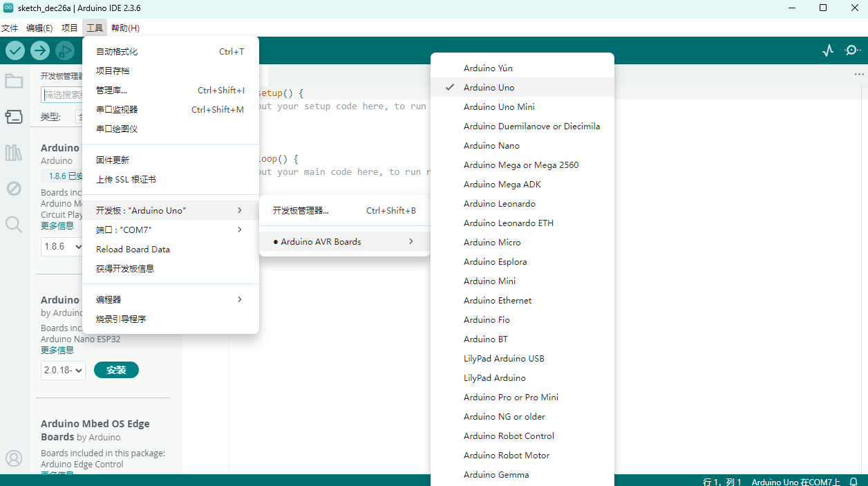This screenshot has height=486, width=868.
Task: Open the 编辑(E) menu
Action: [39, 28]
